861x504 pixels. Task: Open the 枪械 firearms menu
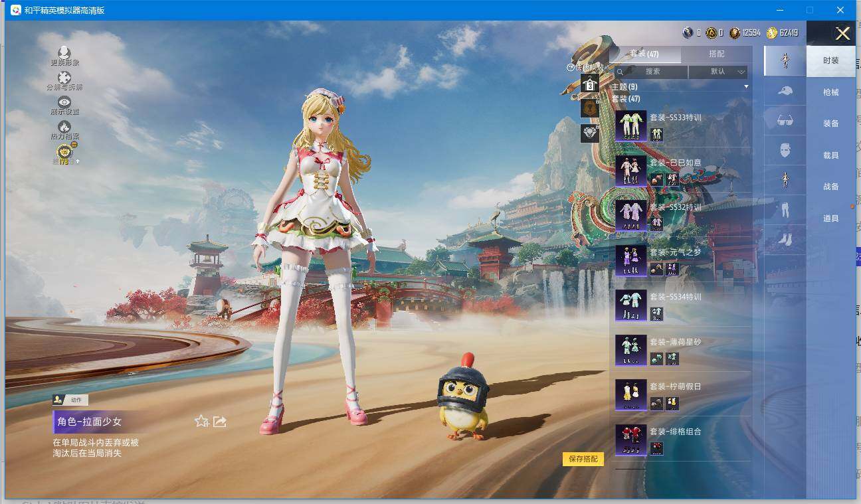(x=831, y=92)
